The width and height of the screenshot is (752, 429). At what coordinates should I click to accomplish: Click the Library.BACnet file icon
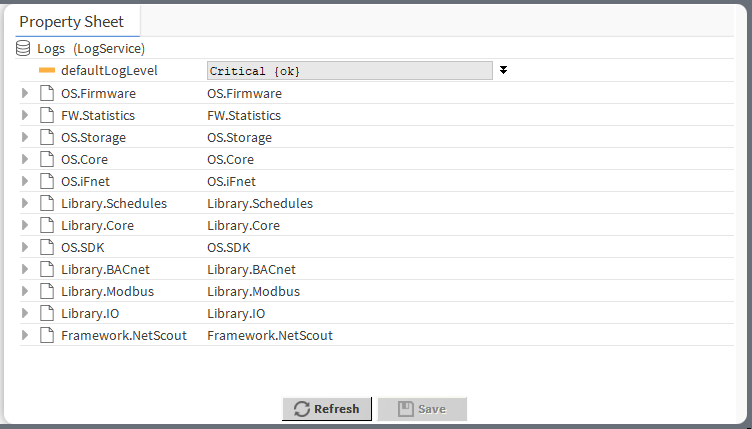tap(46, 269)
